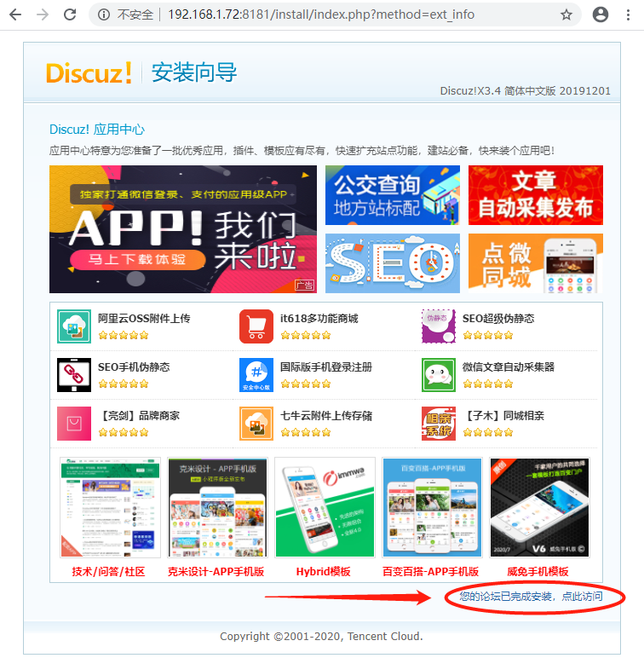Viewport: 644px width, 658px height.
Task: Click the 阿里云OSS附件上传 app icon
Action: [x=74, y=326]
